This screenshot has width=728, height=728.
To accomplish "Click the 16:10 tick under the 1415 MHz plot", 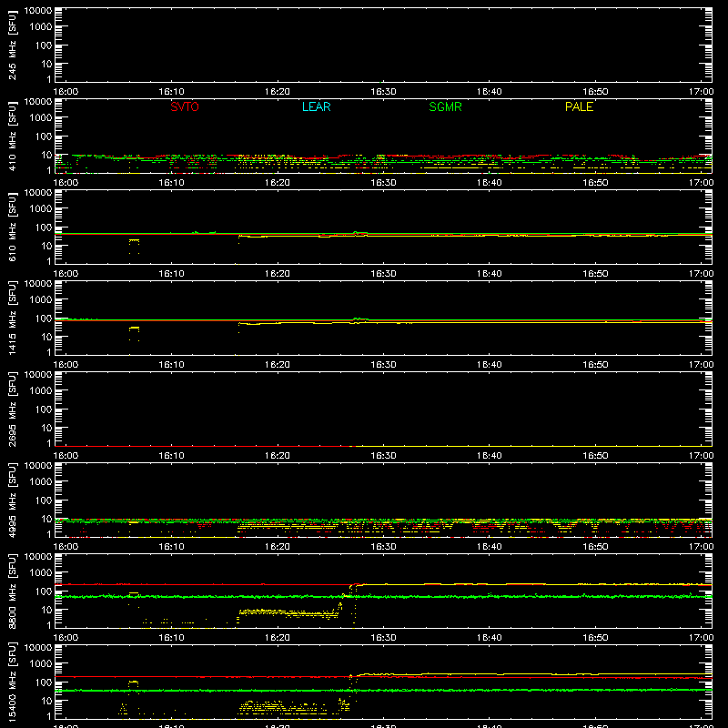I will click(171, 365).
